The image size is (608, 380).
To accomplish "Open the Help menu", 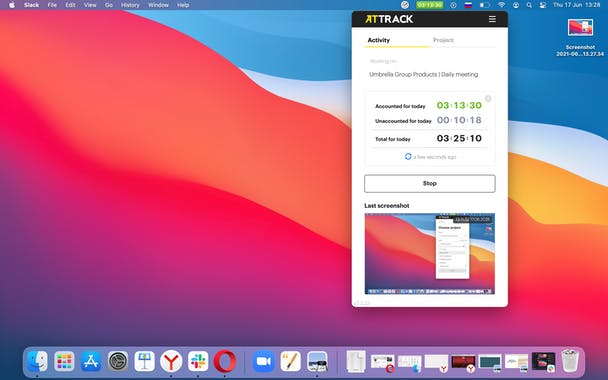I will [183, 5].
